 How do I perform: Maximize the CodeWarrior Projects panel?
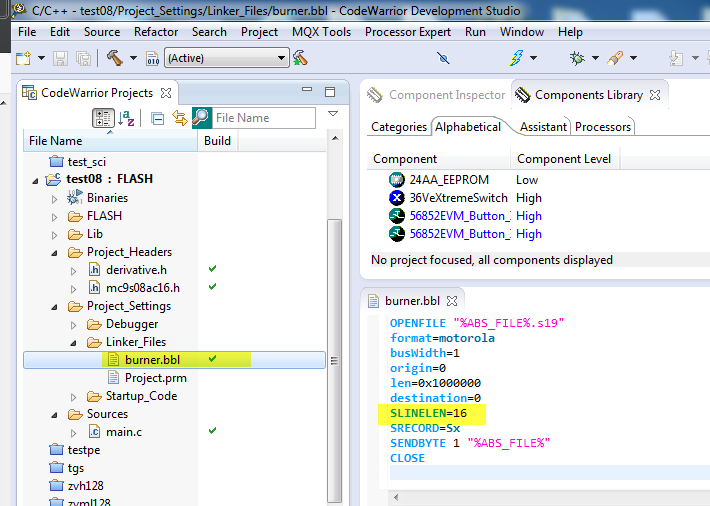click(x=330, y=92)
